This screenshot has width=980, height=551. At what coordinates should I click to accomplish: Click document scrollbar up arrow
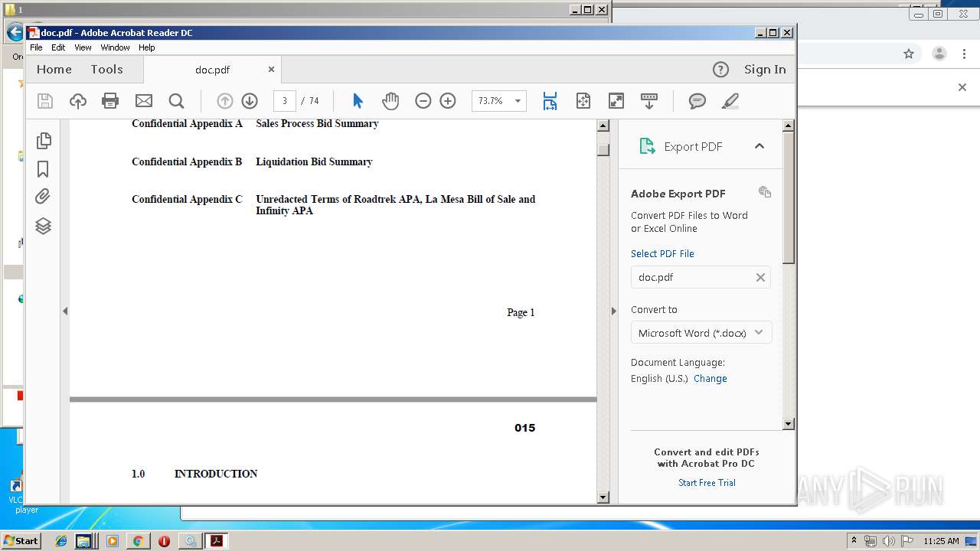[x=603, y=126]
